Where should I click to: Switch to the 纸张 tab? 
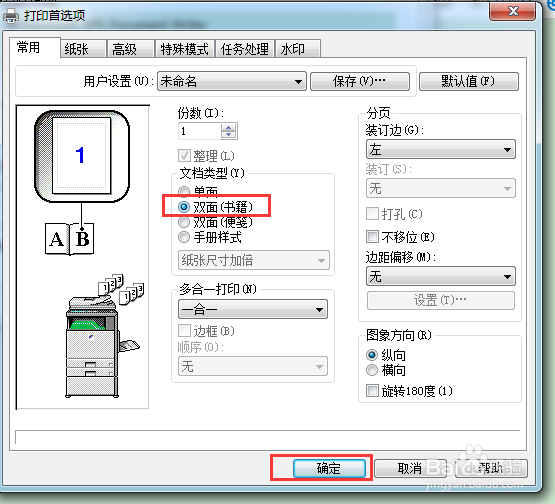click(83, 49)
